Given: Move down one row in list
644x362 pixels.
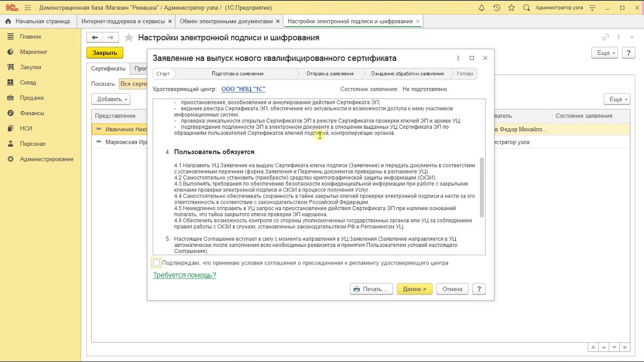Looking at the screenshot, I should (615, 347).
